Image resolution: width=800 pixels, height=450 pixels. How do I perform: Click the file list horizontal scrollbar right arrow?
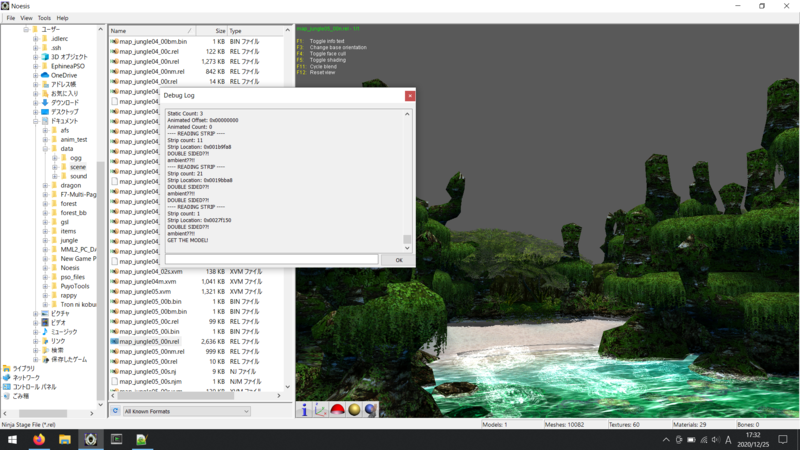pyautogui.click(x=279, y=395)
